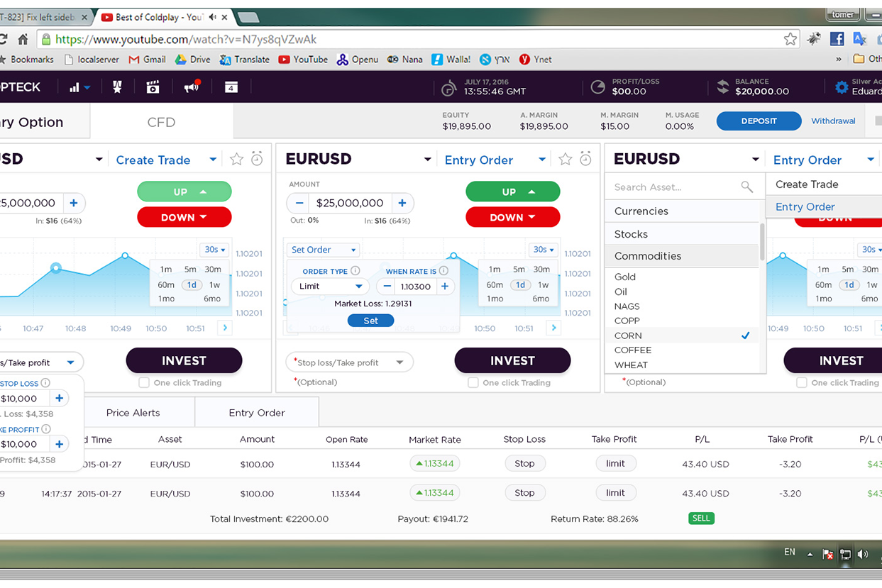Select 1d timeframe in first chart
The image size is (882, 588).
click(192, 284)
